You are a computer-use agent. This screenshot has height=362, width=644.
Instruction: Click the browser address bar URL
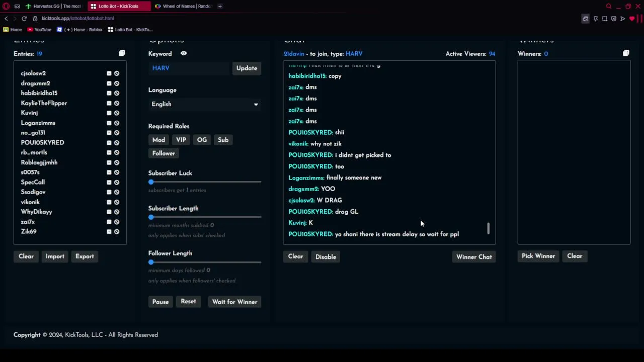pyautogui.click(x=77, y=19)
